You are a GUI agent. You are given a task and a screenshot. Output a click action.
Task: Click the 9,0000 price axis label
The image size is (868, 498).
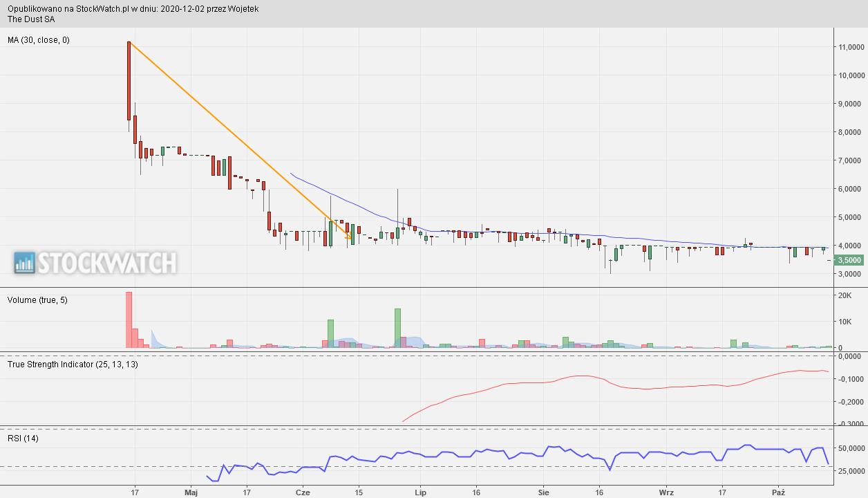coord(851,104)
